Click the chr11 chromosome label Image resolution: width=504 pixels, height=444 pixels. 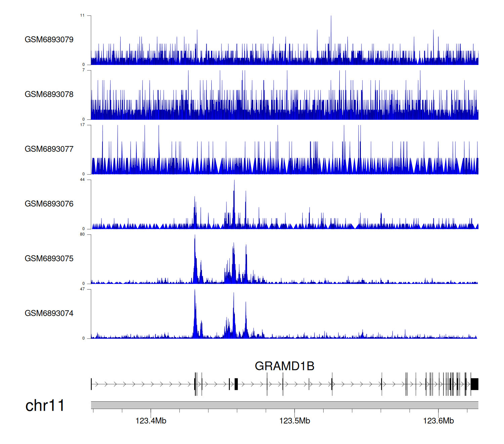tap(45, 406)
